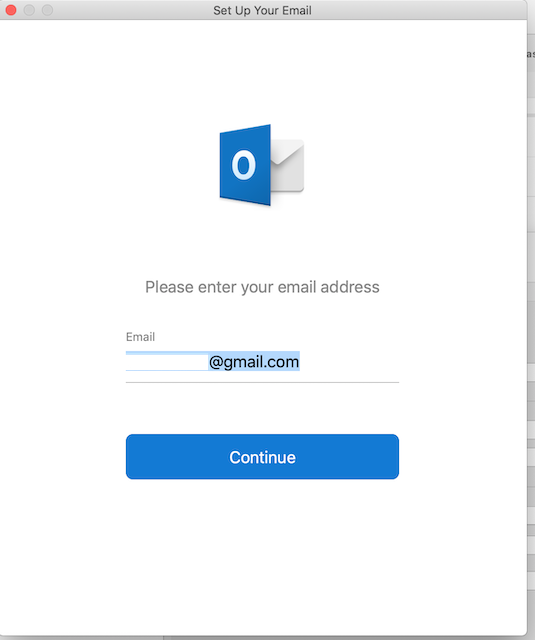The image size is (535, 640).
Task: Click the Outlook logo icon
Action: click(x=262, y=165)
